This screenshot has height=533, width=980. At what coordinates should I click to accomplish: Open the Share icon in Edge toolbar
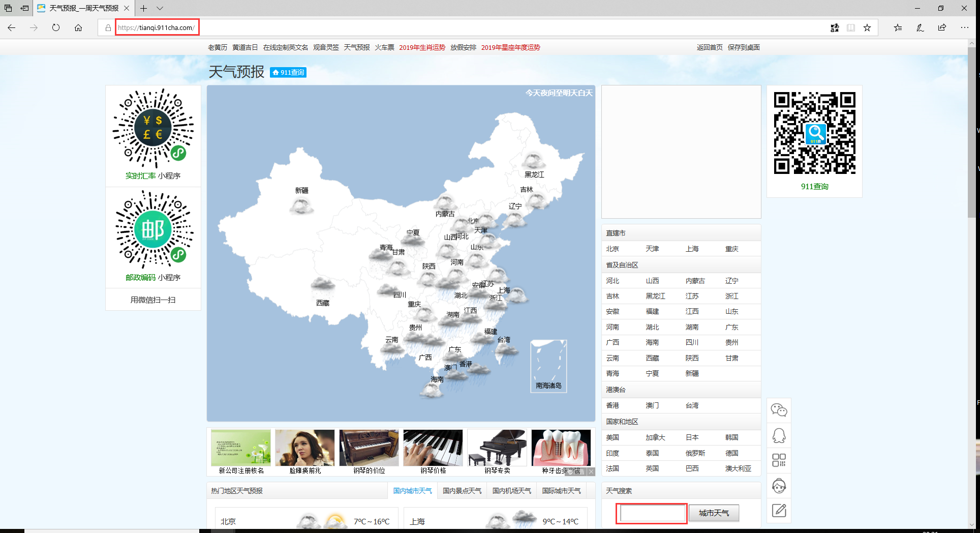(x=941, y=28)
